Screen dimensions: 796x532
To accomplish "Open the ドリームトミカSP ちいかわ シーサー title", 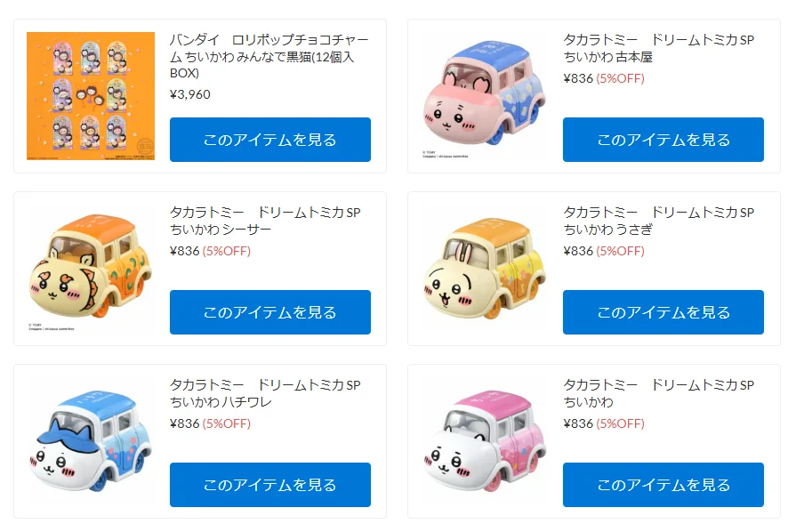I will tap(265, 221).
